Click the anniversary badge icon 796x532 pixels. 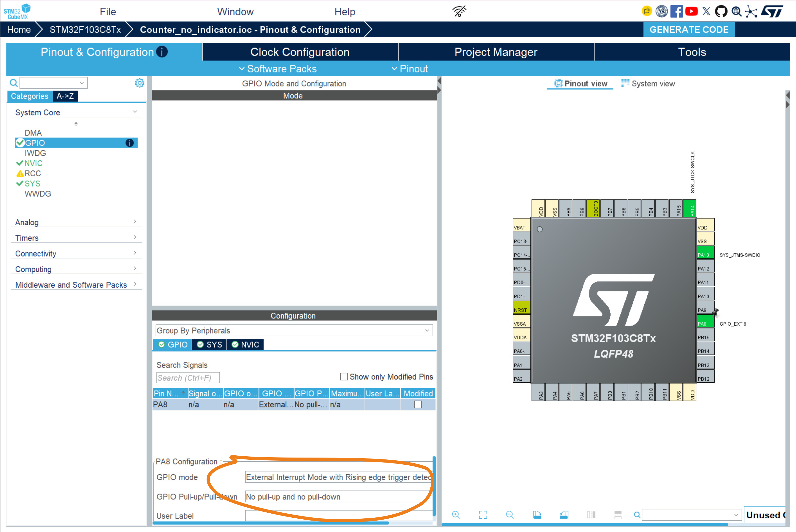tap(661, 11)
